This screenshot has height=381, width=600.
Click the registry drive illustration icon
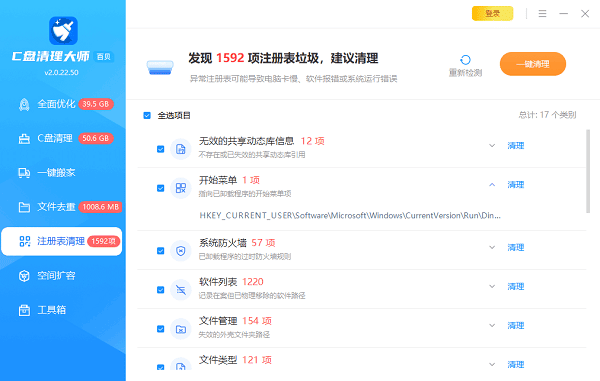[160, 67]
